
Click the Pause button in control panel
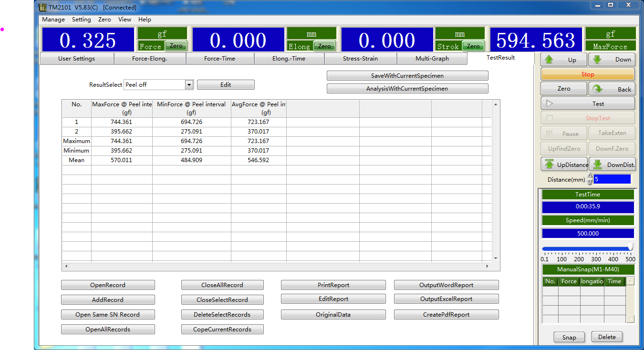563,134
